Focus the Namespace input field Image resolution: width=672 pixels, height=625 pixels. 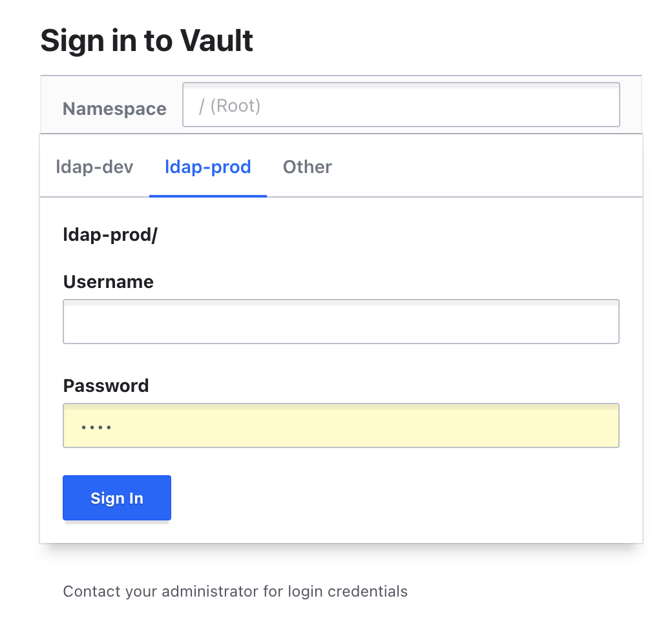click(x=401, y=105)
